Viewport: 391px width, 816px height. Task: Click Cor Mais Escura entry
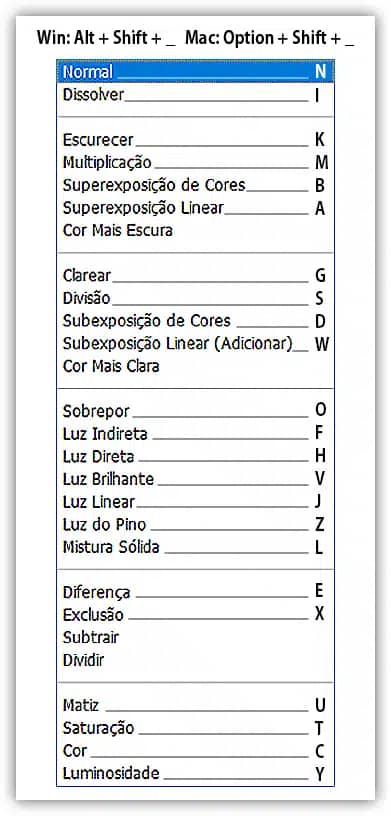click(x=195, y=231)
